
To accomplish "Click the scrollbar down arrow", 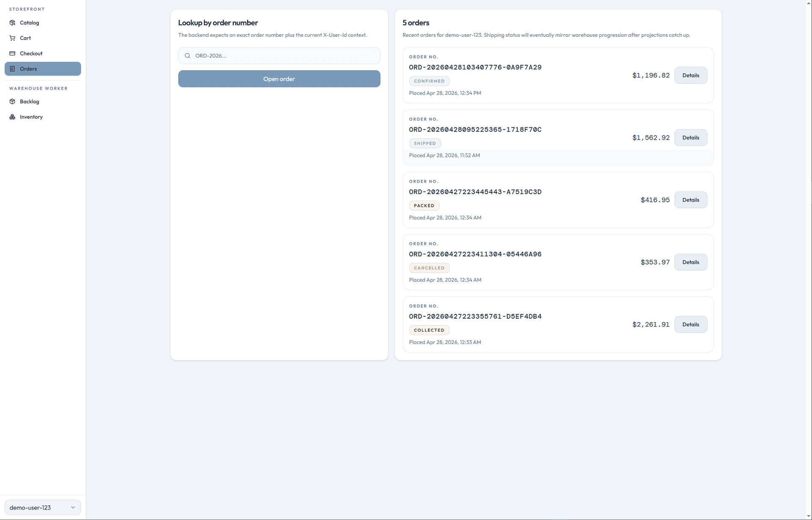I will coord(808,515).
